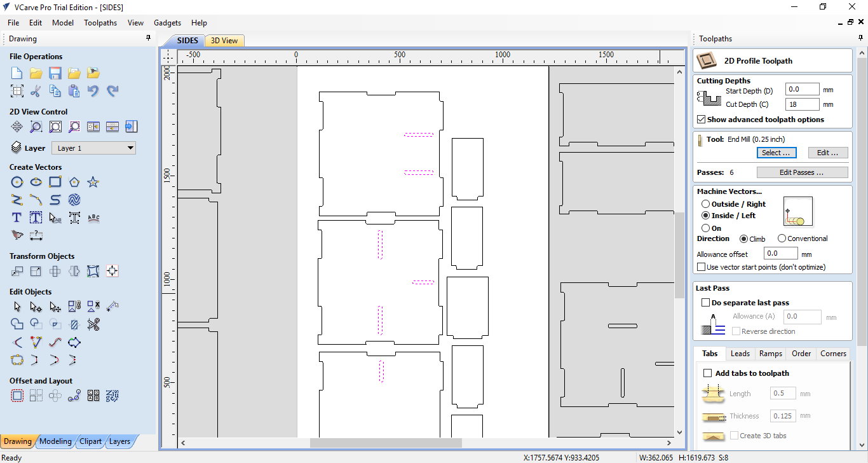Import bitmap for tracing

pos(93,73)
